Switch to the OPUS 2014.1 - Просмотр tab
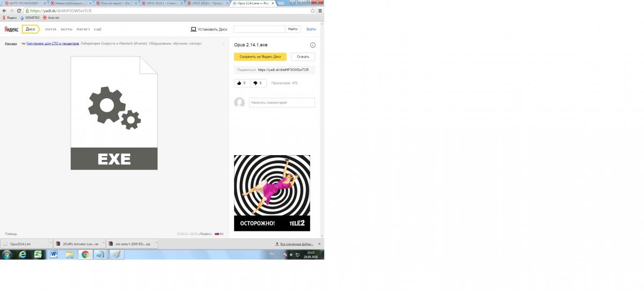The width and height of the screenshot is (644, 292). (x=207, y=3)
